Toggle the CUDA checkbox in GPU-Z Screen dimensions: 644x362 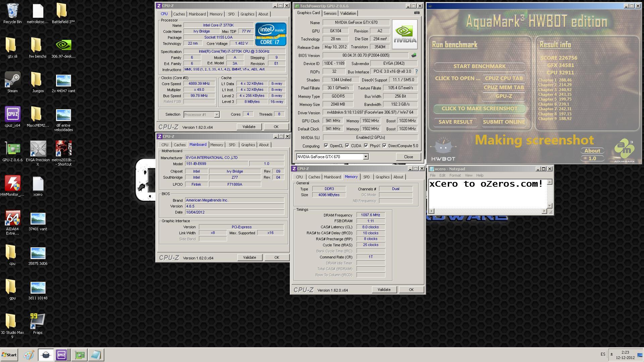(347, 146)
